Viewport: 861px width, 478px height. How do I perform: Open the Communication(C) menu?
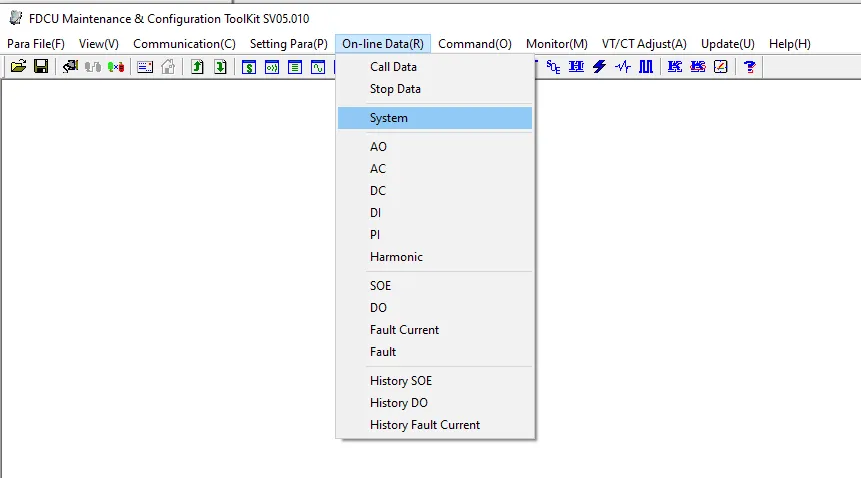click(x=184, y=44)
